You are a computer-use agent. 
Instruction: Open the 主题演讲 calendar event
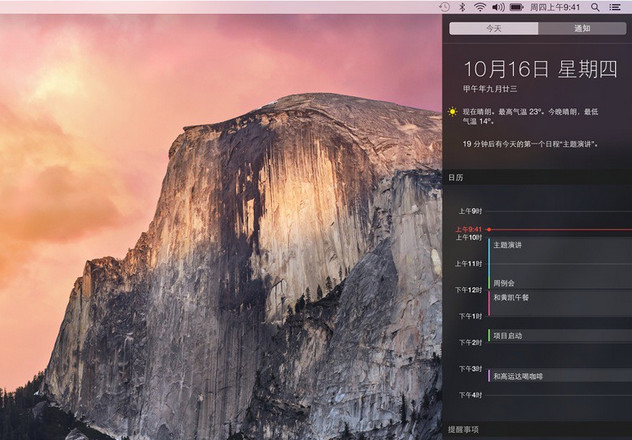560,257
